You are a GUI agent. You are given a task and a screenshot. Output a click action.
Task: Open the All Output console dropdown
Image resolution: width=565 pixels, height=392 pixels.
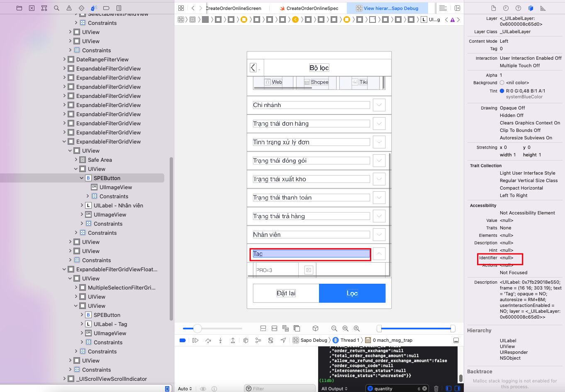point(334,389)
